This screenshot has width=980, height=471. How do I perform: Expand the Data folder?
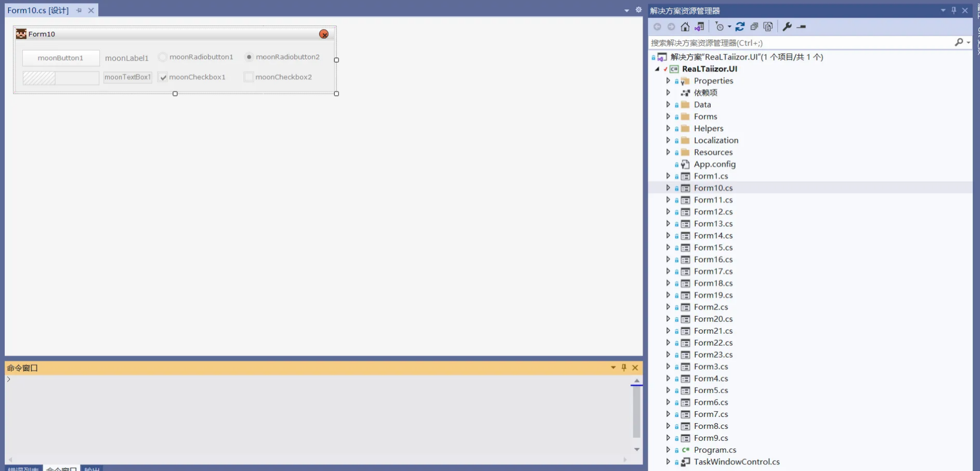point(668,104)
